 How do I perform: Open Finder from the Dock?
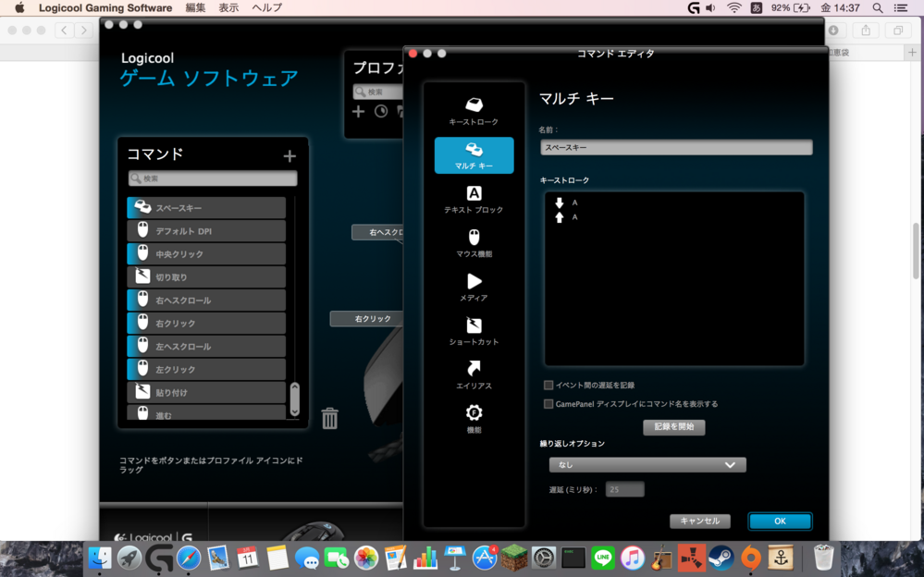point(100,558)
